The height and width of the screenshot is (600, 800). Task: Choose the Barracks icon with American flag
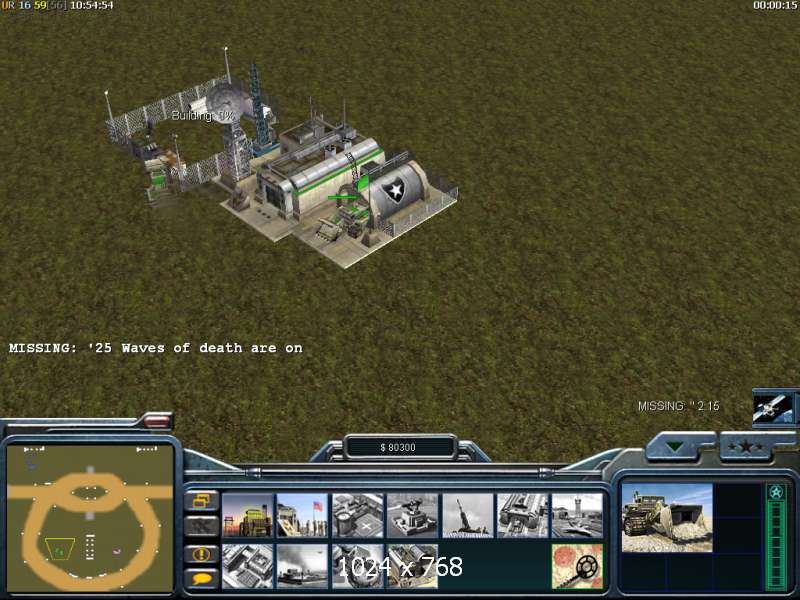(x=302, y=515)
